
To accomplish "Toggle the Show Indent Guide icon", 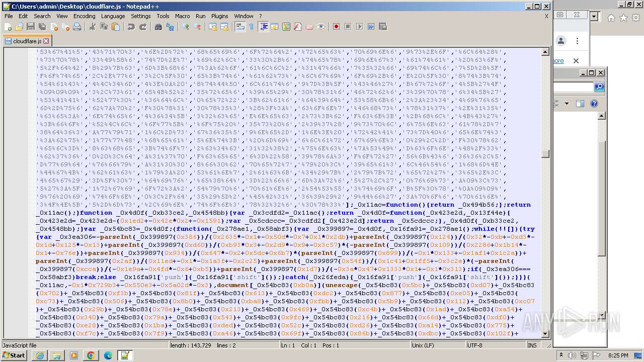I will tap(263, 27).
